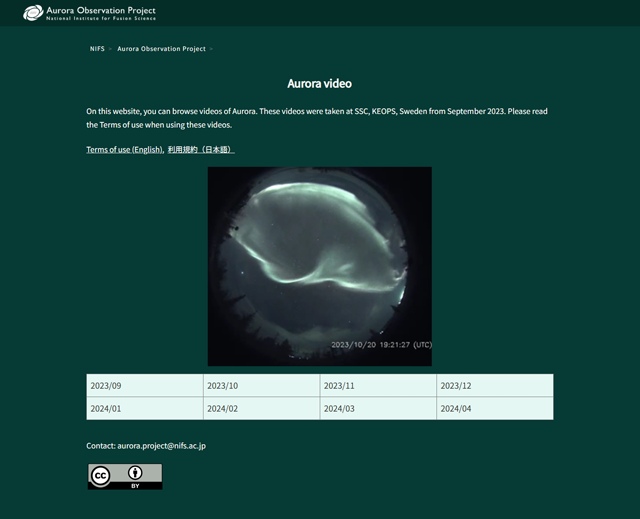Viewport: 640px width, 519px height.
Task: Click the Aurora video page heading
Action: tap(320, 83)
